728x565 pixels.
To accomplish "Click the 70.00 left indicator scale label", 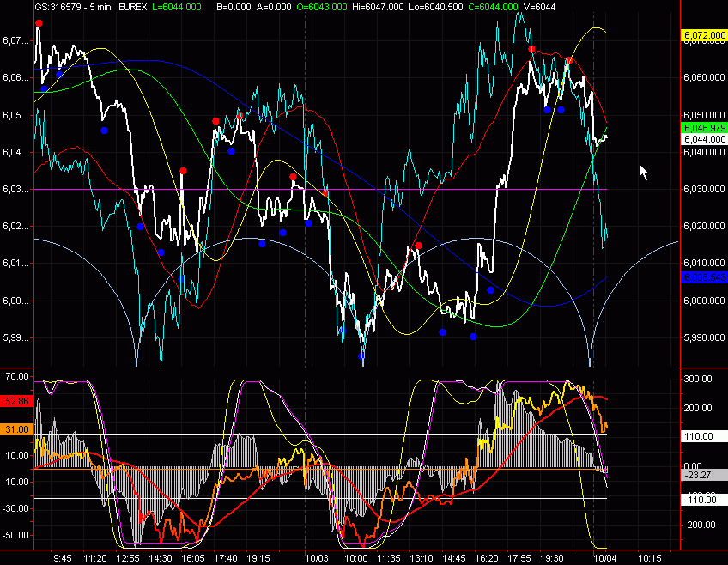I will point(17,376).
